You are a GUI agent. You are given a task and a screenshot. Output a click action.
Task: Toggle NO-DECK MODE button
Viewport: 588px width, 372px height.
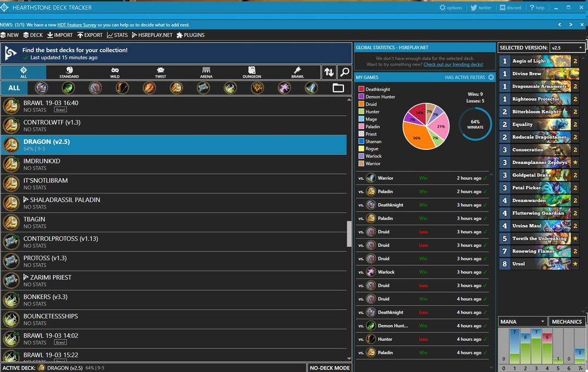click(x=330, y=367)
